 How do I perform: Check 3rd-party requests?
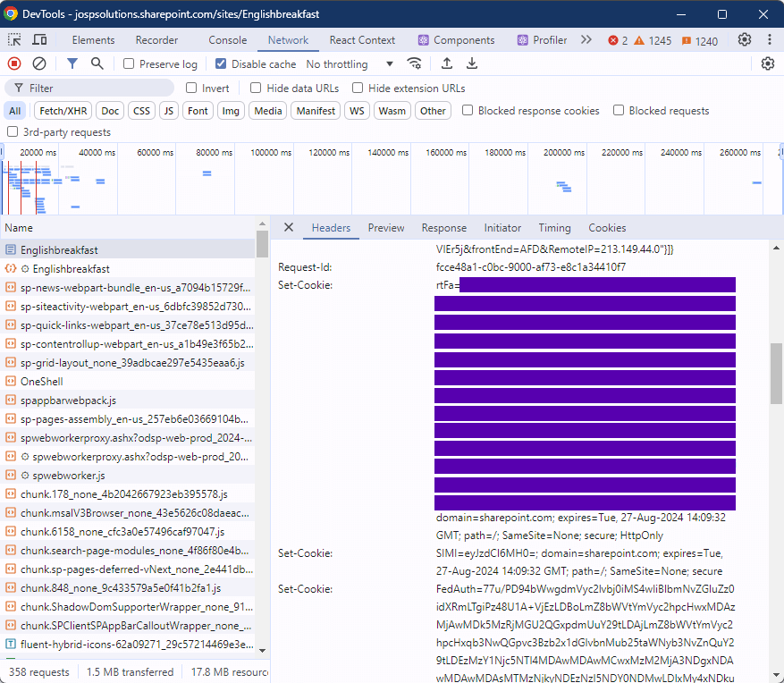tap(13, 131)
